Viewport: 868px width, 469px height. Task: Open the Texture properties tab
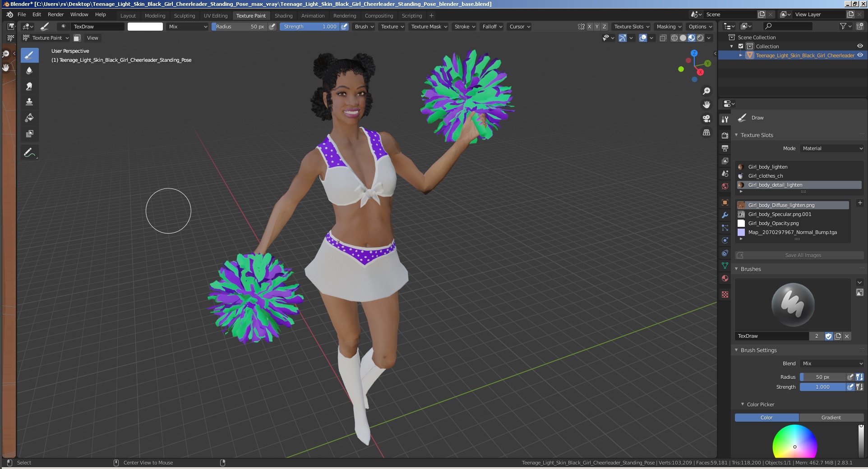pyautogui.click(x=725, y=294)
